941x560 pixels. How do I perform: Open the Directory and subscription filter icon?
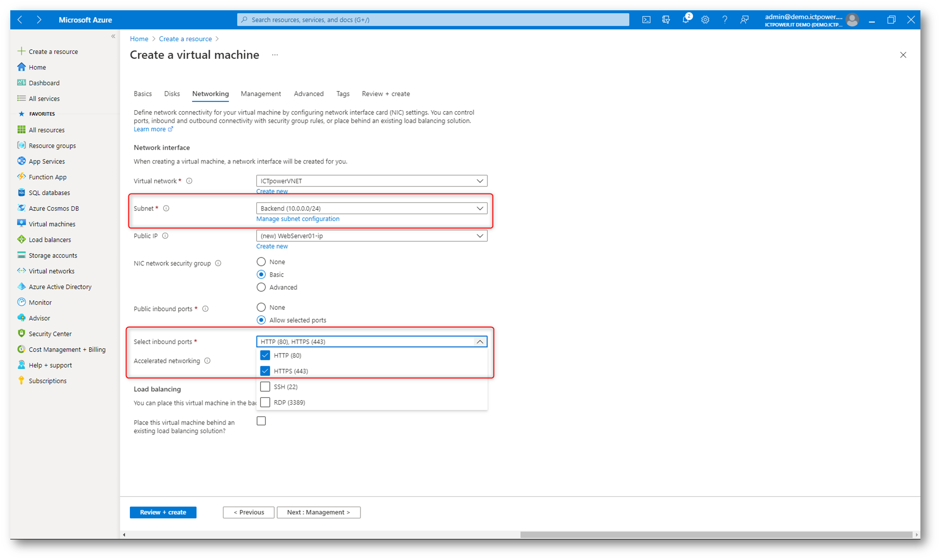666,20
